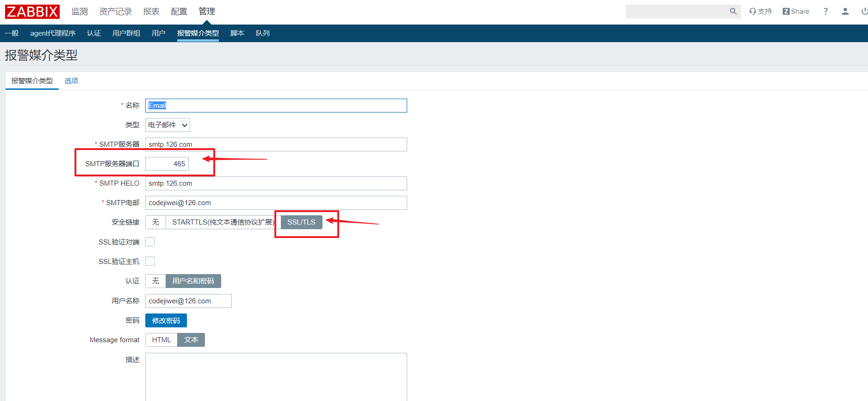Click the top search input box
This screenshot has height=401, width=868.
click(677, 12)
